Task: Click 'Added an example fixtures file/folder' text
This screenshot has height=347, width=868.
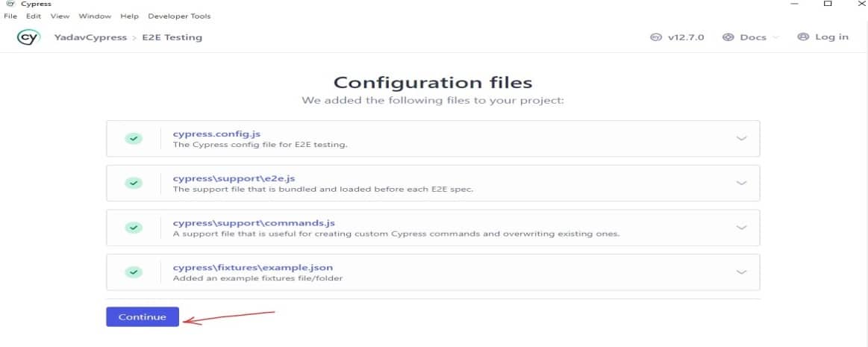Action: coord(257,278)
